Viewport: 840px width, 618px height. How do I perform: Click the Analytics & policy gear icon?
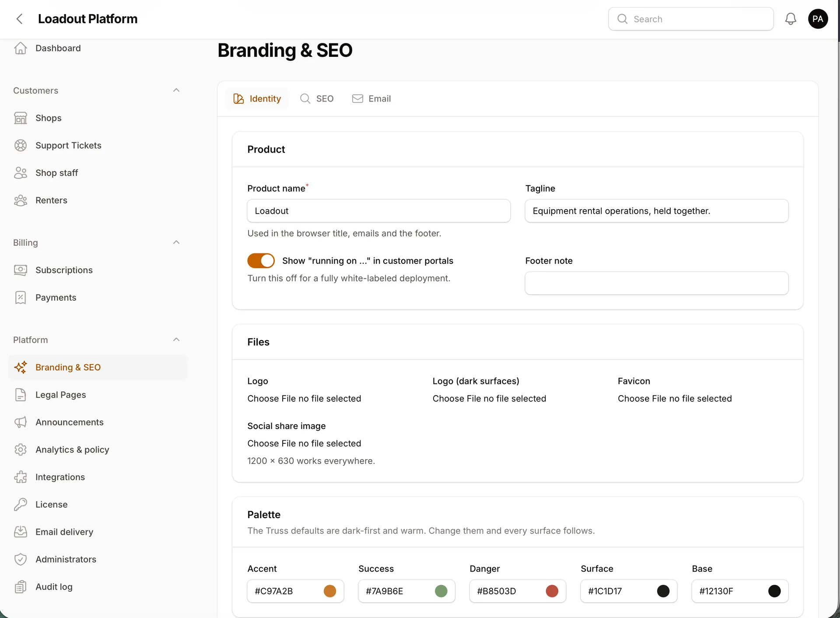(21, 449)
